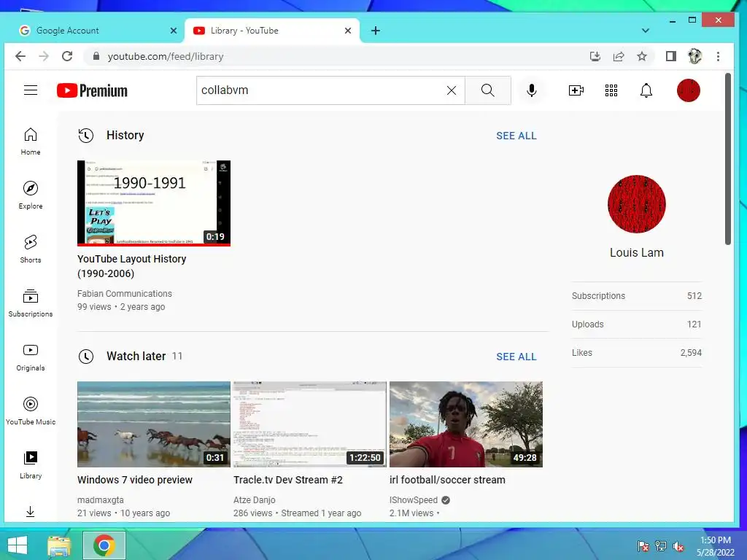
Task: Open a new tab
Action: pos(376,31)
